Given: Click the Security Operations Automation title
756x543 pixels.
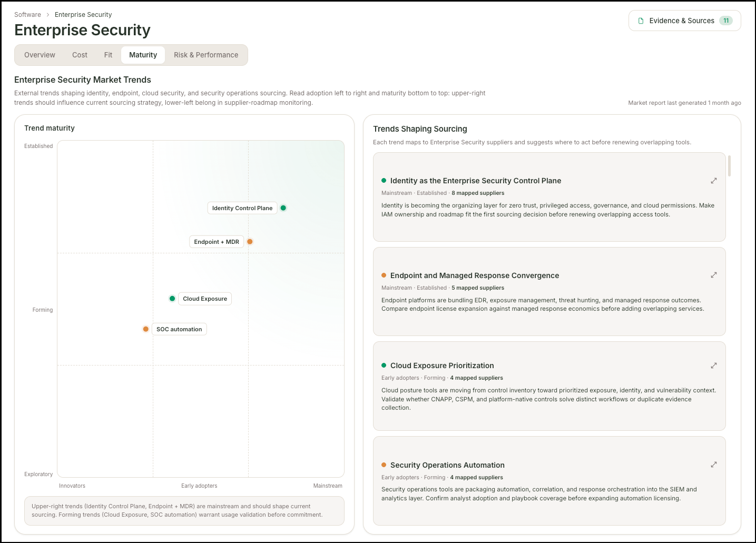Looking at the screenshot, I should 447,465.
